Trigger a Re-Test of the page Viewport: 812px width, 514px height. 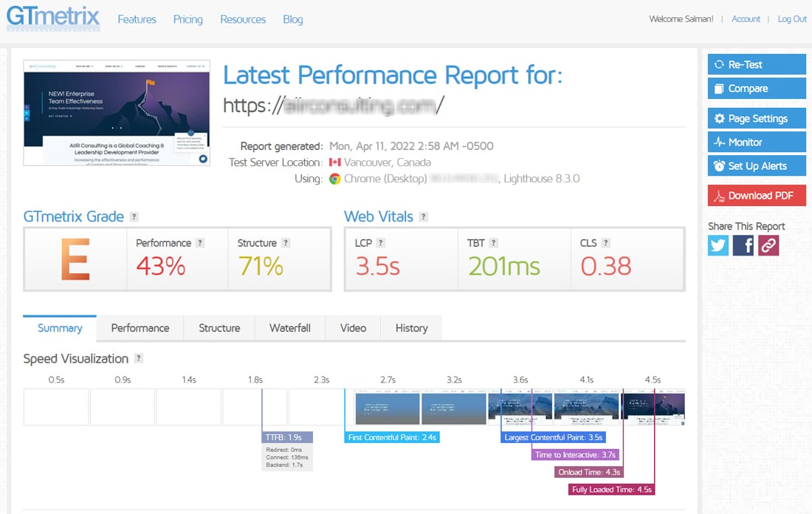click(x=757, y=64)
